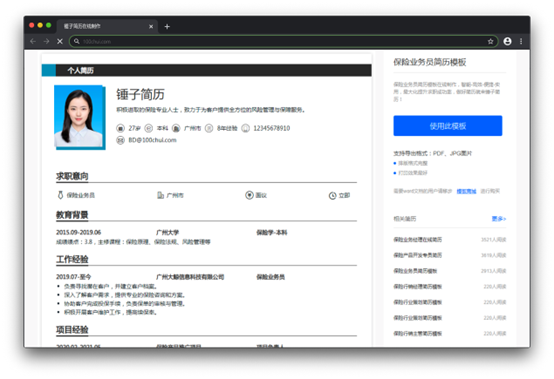
Task: Click the search magnifier in the address bar
Action: pyautogui.click(x=77, y=41)
